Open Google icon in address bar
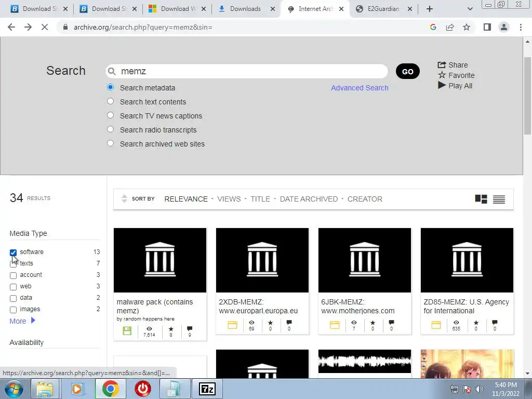 coord(433,27)
